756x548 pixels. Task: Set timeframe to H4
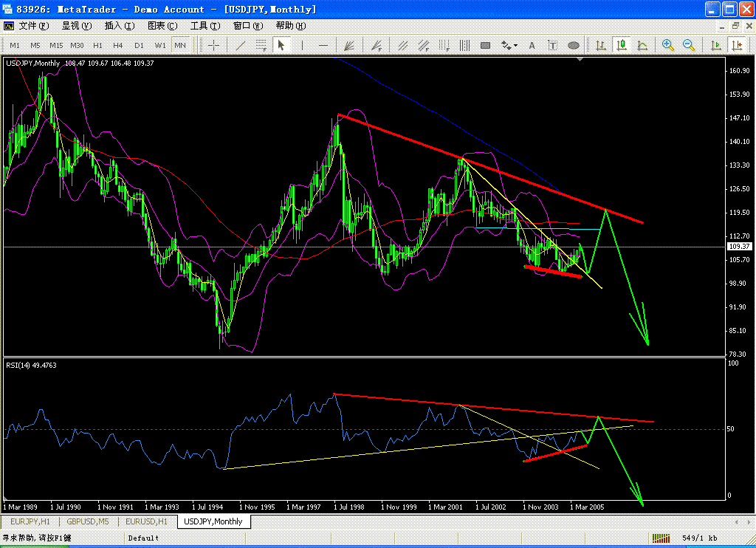[x=118, y=45]
